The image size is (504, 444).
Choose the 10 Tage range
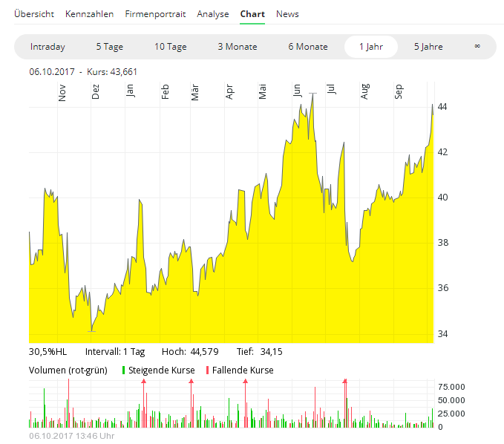(171, 47)
